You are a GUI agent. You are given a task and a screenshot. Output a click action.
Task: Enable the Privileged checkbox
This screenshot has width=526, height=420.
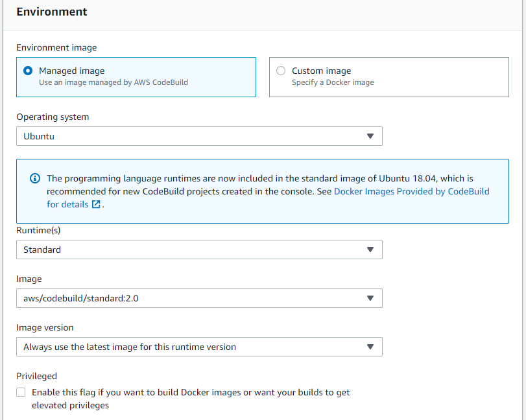21,392
